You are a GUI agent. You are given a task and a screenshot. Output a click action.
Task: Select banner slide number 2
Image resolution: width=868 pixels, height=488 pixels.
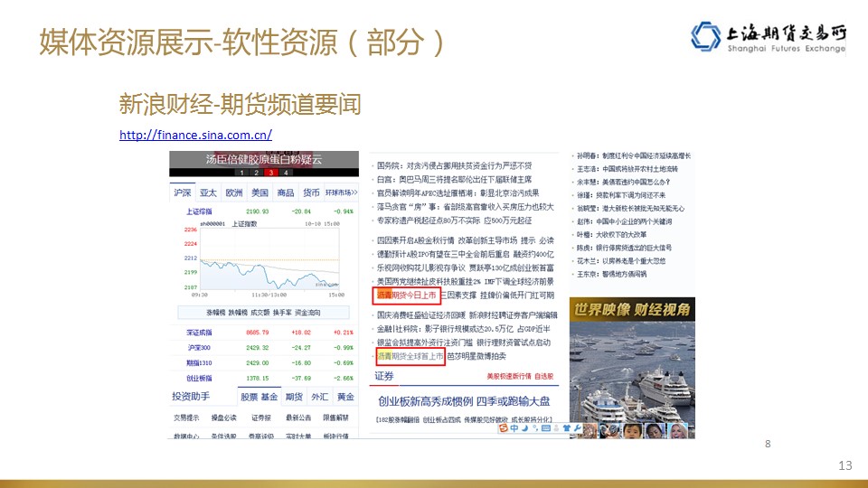pos(256,173)
